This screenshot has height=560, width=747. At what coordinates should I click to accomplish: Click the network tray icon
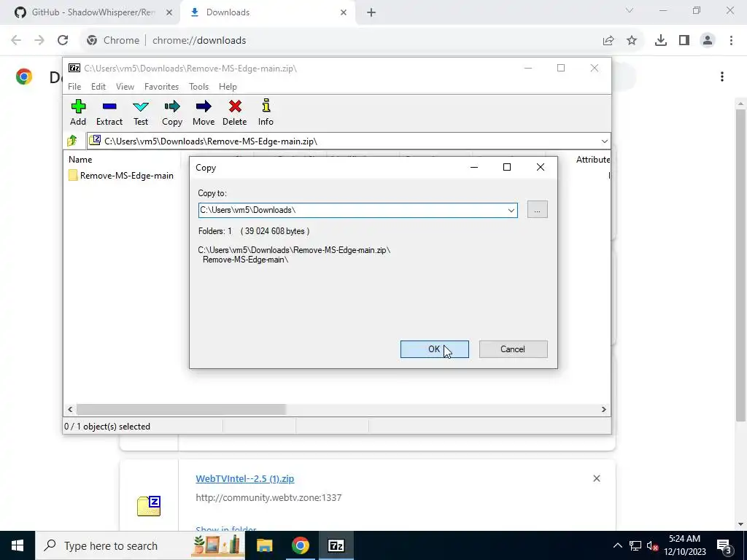635,545
